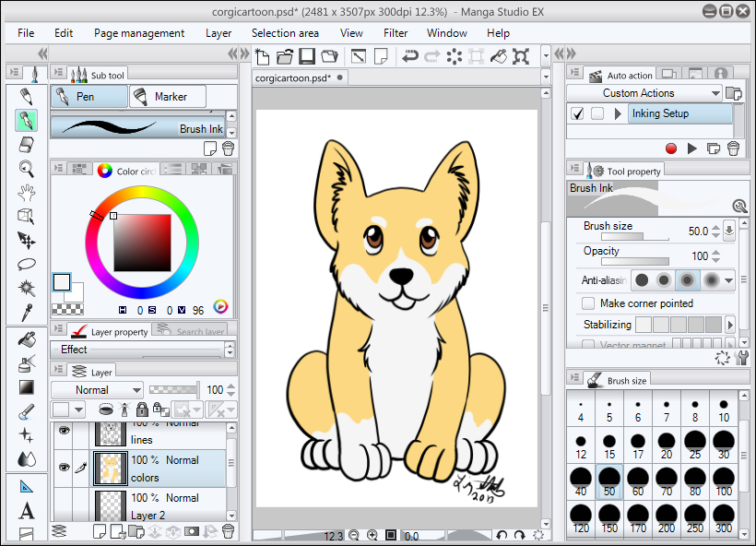Viewport: 756px width, 546px height.
Task: Switch to the Search layer tab
Action: coord(192,331)
